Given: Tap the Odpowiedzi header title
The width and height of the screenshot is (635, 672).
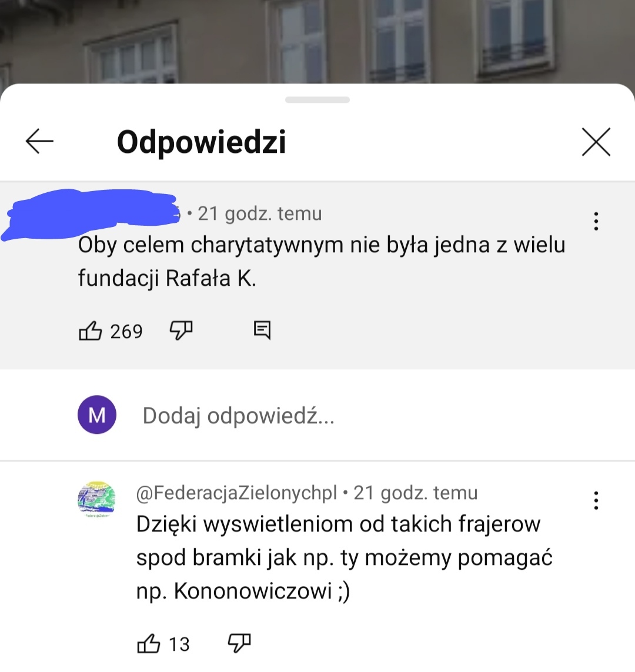Looking at the screenshot, I should (x=202, y=142).
